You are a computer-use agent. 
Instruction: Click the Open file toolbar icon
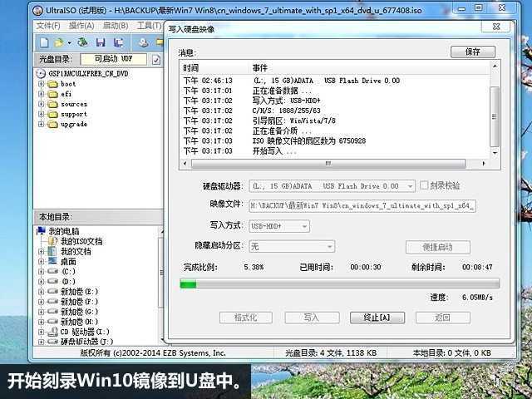[x=59, y=42]
